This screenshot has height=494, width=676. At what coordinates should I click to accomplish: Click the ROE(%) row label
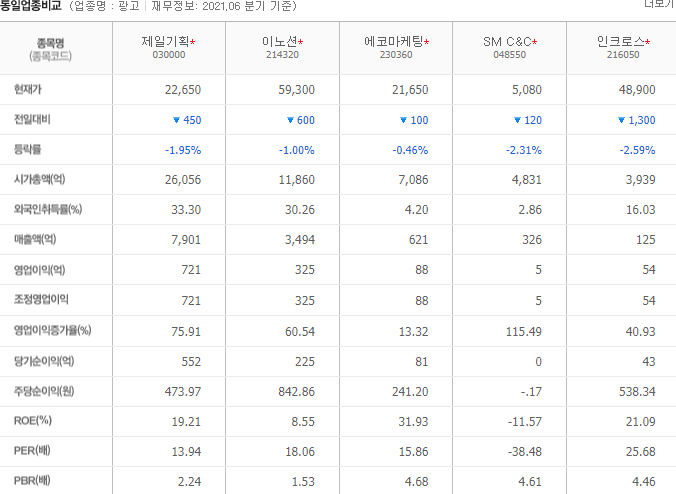(x=33, y=420)
